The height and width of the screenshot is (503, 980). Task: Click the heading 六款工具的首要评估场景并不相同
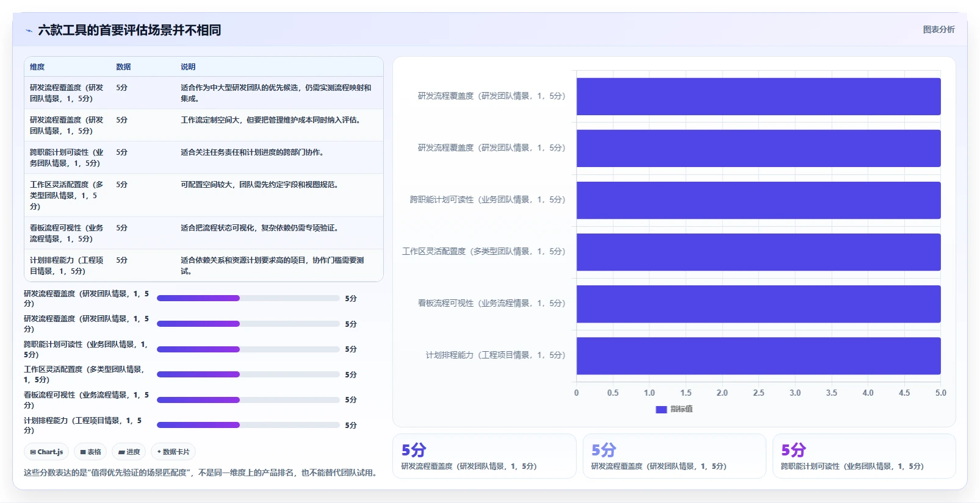point(129,30)
